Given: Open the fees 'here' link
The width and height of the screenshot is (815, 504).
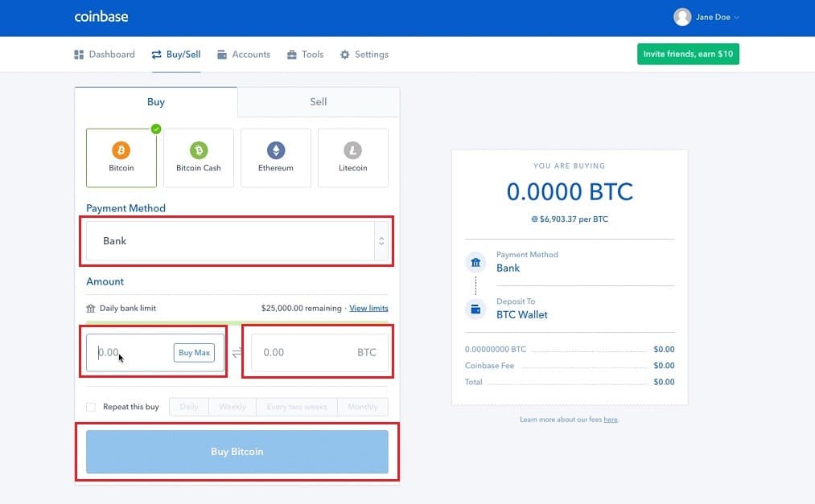Looking at the screenshot, I should point(610,420).
